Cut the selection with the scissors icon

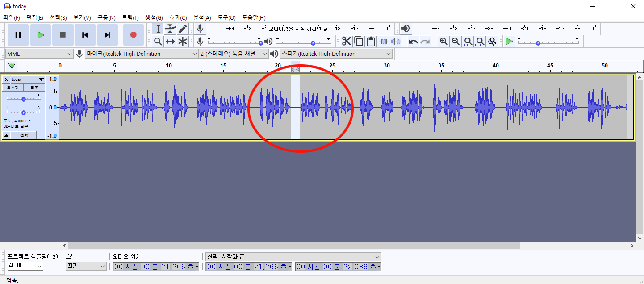click(x=347, y=42)
